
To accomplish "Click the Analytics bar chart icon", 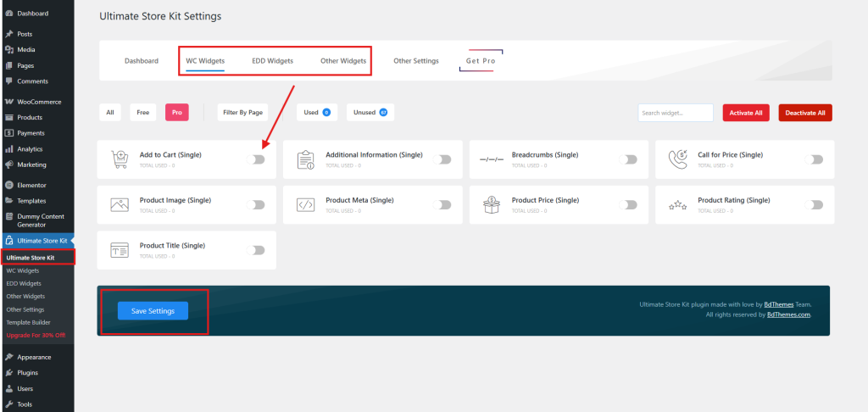I will (x=8, y=149).
